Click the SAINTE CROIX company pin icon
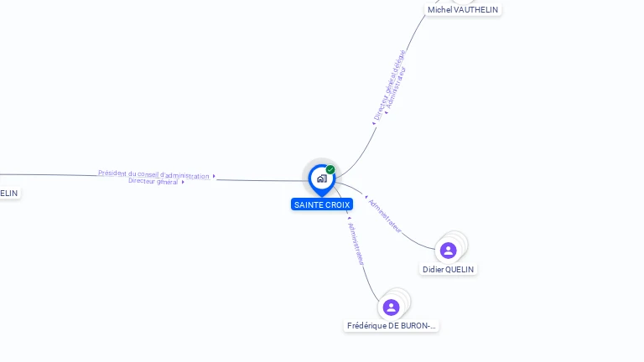Viewport: 644px width, 362px height. click(322, 180)
